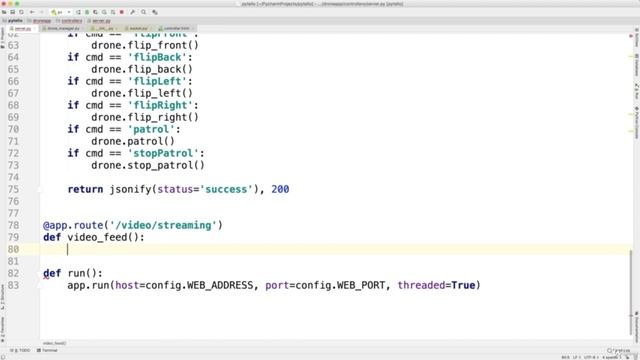Click the 'flipBack' string on line 64

coord(157,57)
